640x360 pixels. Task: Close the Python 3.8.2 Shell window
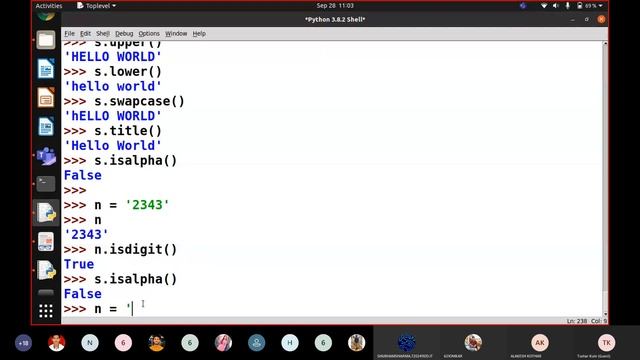[x=601, y=19]
